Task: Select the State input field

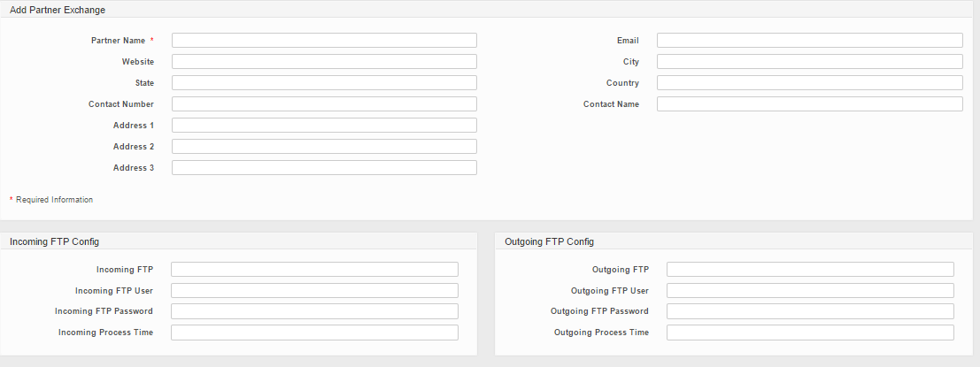Action: (x=324, y=83)
